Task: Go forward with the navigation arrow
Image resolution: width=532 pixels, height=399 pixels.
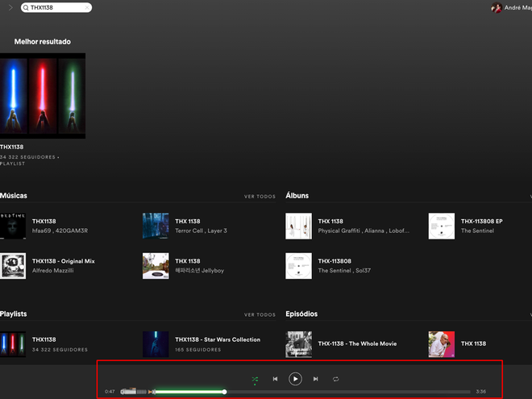Action: pos(10,7)
